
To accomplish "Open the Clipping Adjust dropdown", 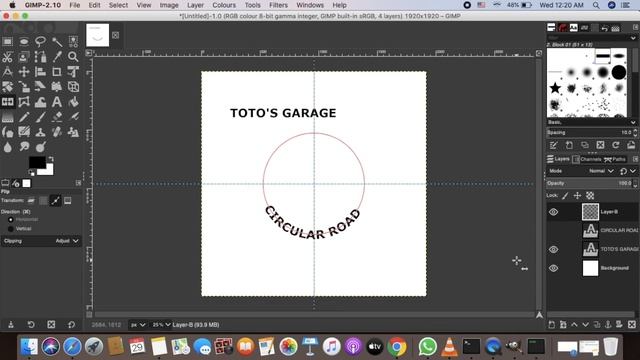I will click(x=40, y=241).
